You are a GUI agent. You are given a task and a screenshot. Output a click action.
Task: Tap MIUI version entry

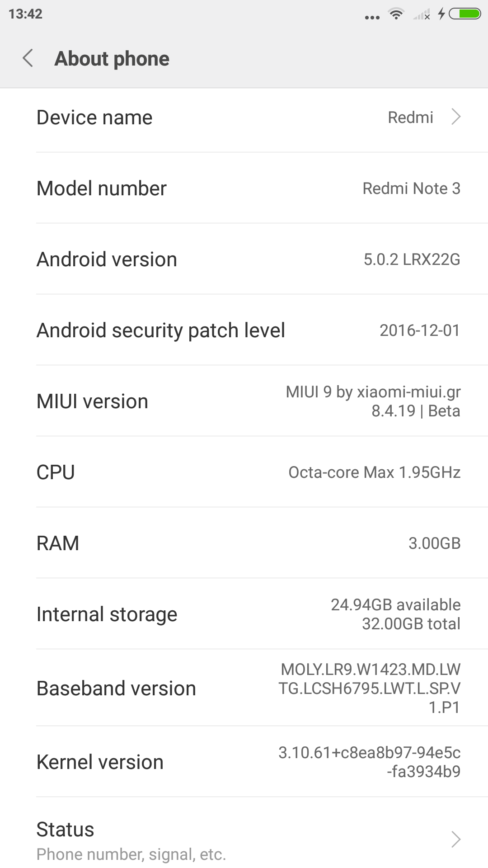pyautogui.click(x=244, y=401)
